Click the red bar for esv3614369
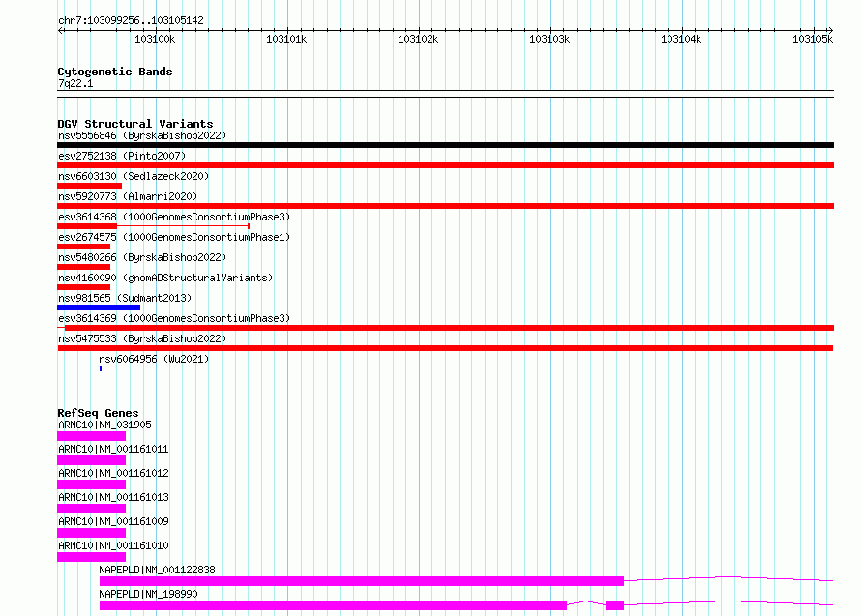 click(449, 328)
